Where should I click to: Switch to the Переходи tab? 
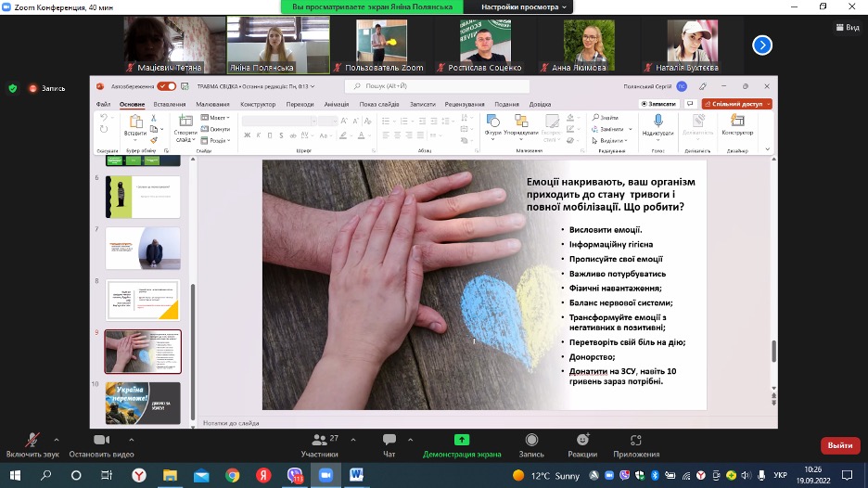[x=300, y=104]
